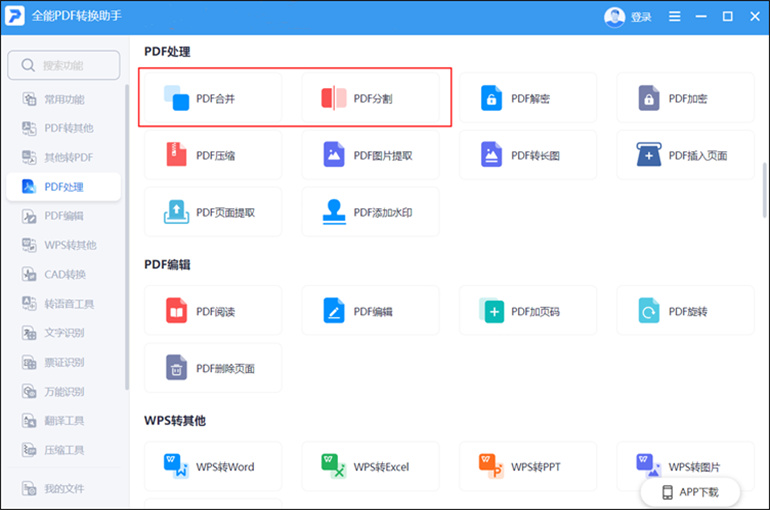Click the sidebar vertical scrollbar

click(127, 237)
